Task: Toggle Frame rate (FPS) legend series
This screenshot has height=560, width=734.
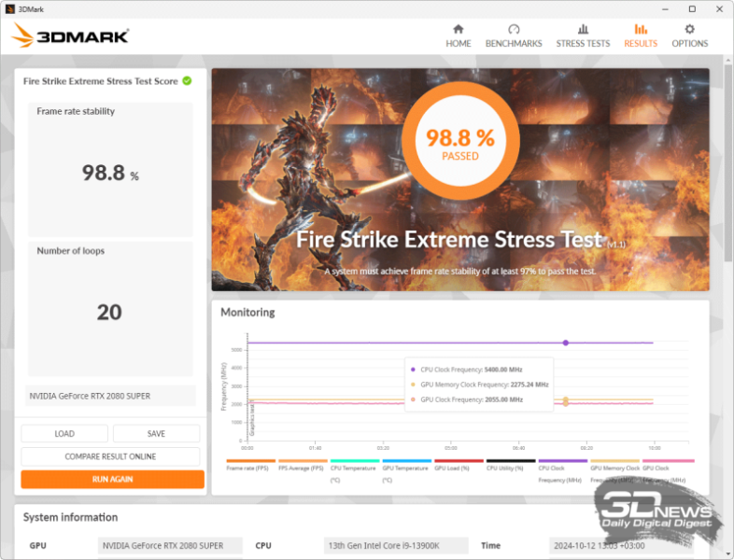Action: (x=250, y=461)
